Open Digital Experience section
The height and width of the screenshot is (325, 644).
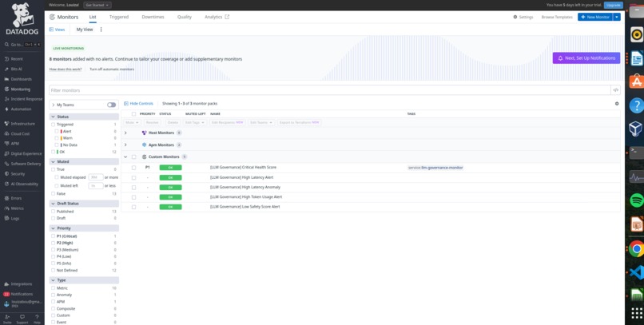[26, 154]
